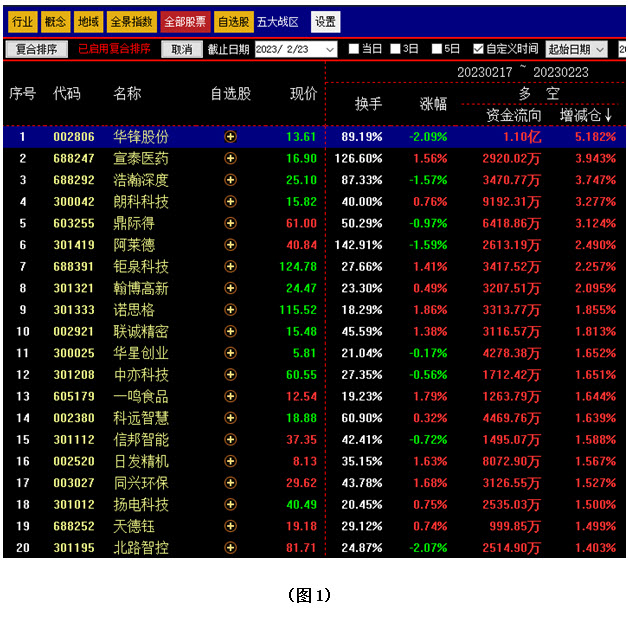628x618 pixels.
Task: Click the 取消 button
Action: [182, 49]
